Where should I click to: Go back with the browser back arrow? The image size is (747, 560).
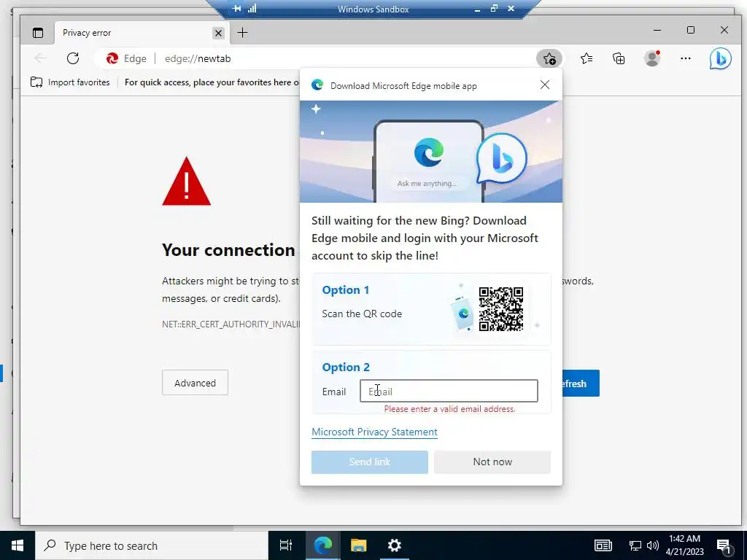pyautogui.click(x=41, y=58)
